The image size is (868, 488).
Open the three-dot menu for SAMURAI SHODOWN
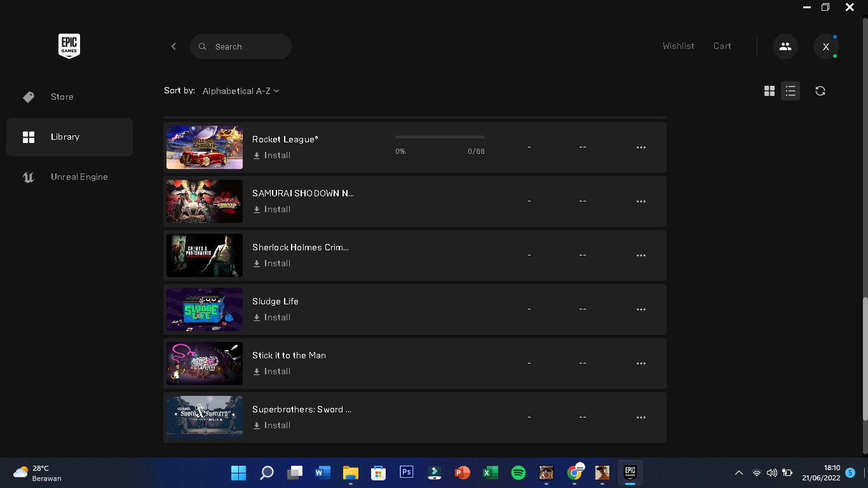click(x=641, y=201)
